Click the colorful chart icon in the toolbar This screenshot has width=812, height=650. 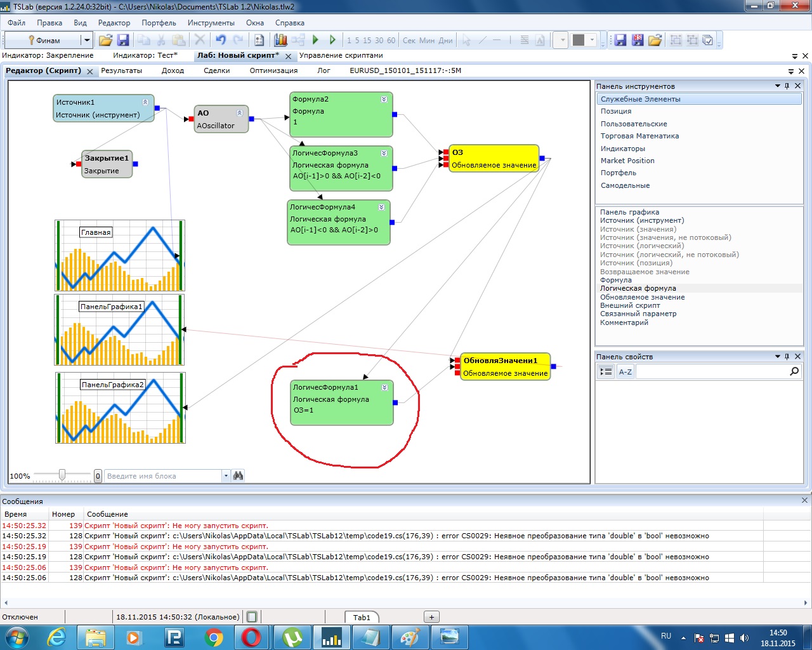280,40
